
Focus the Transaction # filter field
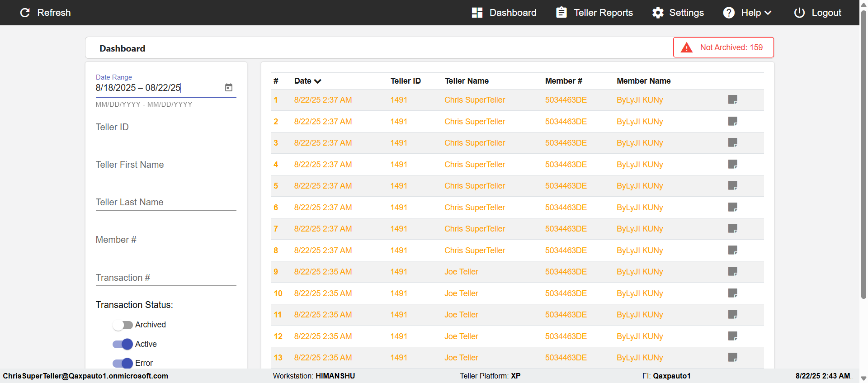[x=166, y=278]
